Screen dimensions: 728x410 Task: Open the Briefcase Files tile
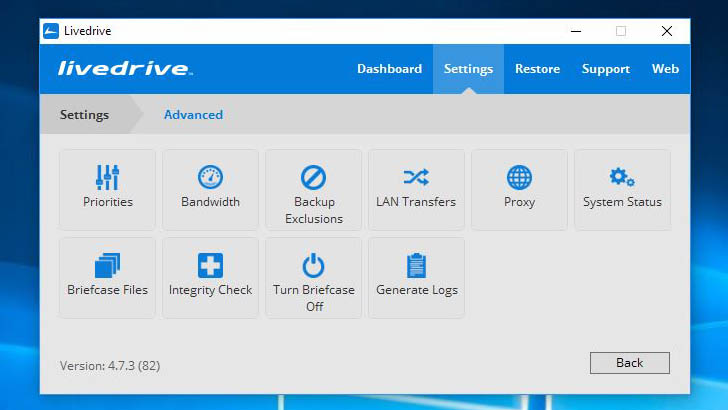click(x=107, y=278)
